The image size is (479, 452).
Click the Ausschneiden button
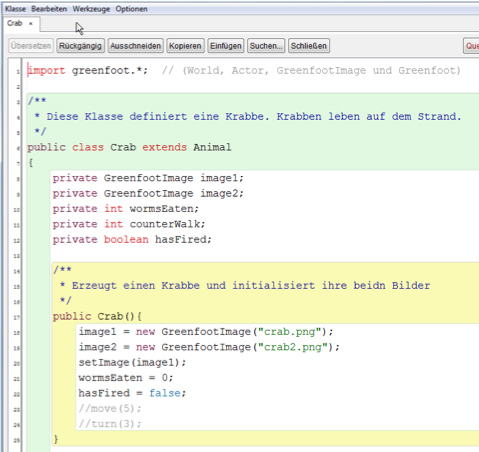[x=135, y=46]
